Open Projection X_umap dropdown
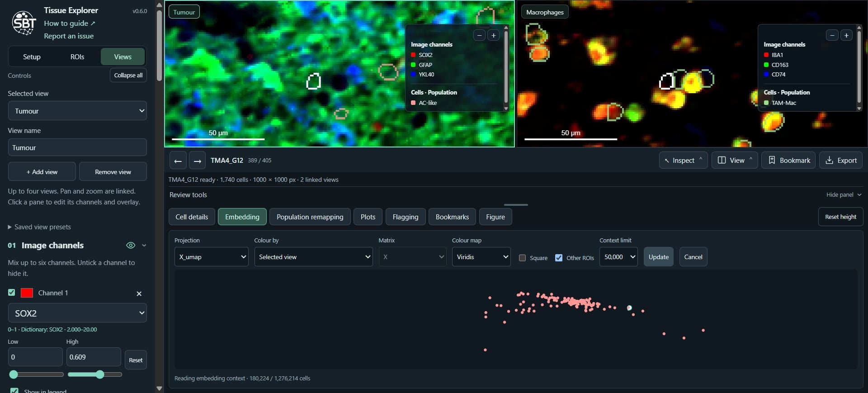The image size is (868, 393). click(x=211, y=257)
